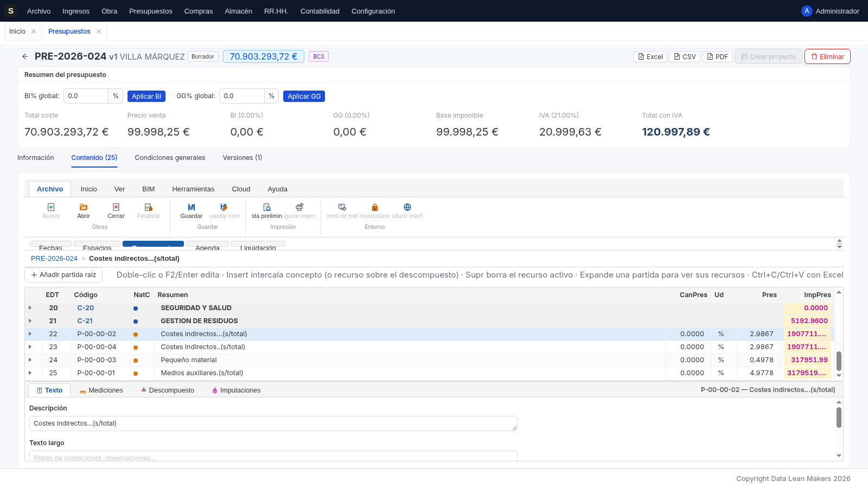868x488 pixels.
Task: Click the PRE-2026-024 breadcrumb link
Action: point(54,259)
